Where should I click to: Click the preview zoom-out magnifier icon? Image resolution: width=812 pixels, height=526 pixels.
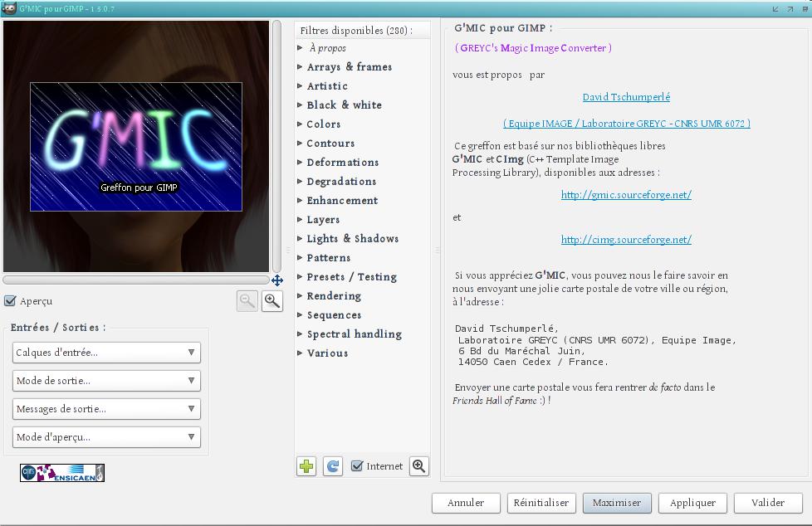(x=247, y=301)
